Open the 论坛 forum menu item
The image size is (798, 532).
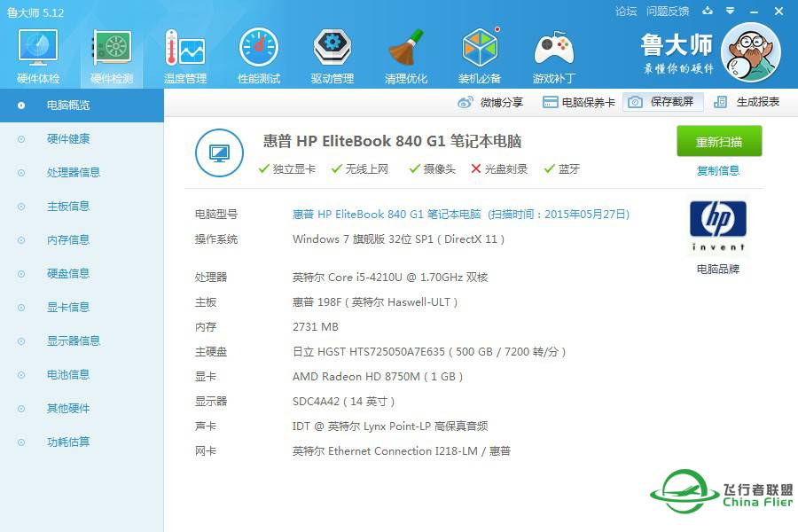627,12
